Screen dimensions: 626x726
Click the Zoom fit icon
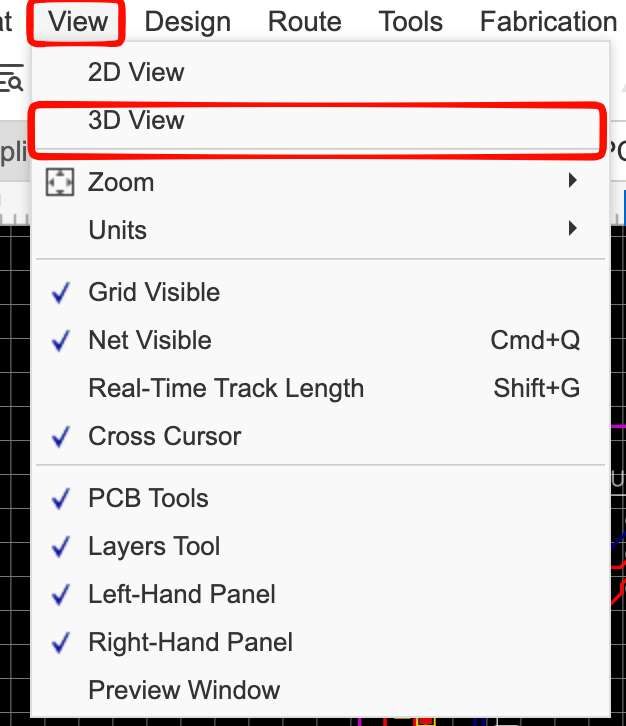pos(61,183)
